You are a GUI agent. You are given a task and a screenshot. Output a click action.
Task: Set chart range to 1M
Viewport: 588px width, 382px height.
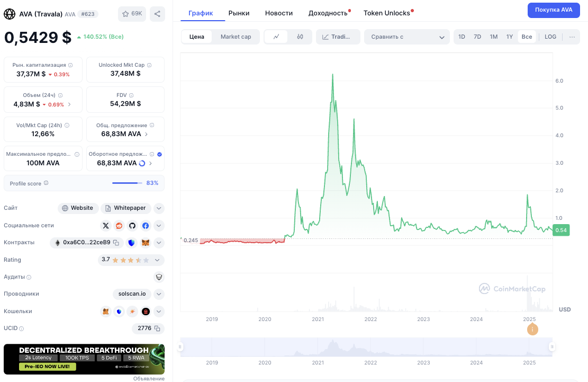[493, 37]
